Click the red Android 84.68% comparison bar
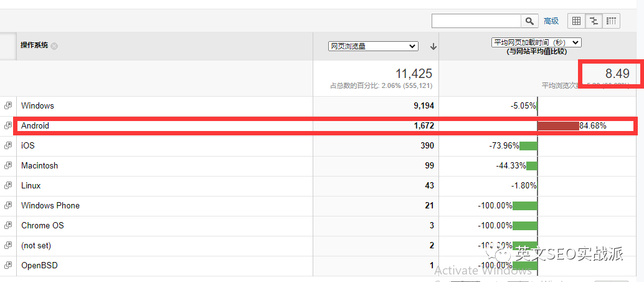 (x=558, y=126)
